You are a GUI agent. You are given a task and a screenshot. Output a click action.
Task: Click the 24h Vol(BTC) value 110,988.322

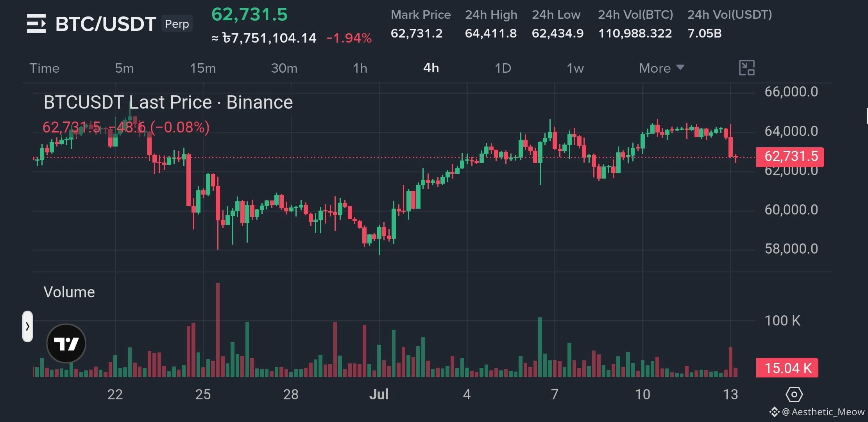pos(635,33)
